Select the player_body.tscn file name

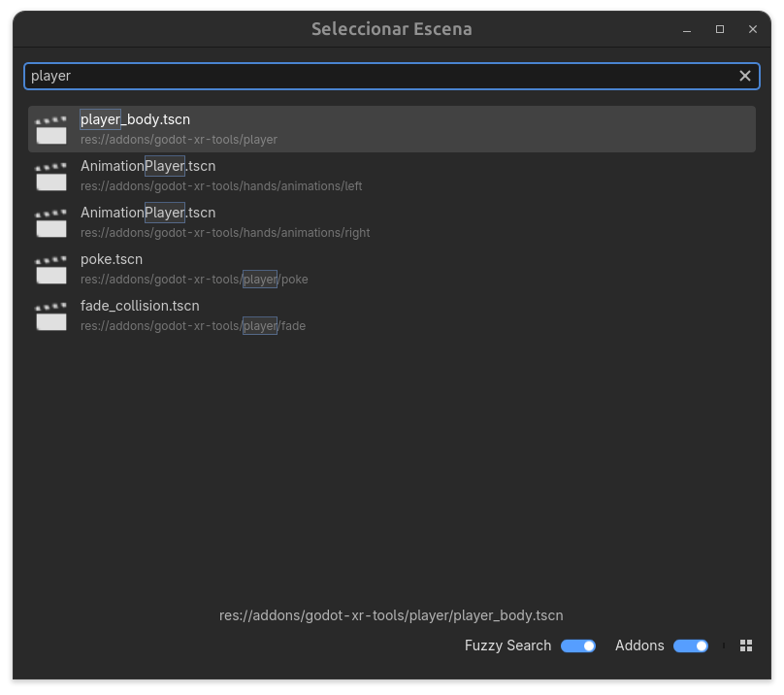135,119
